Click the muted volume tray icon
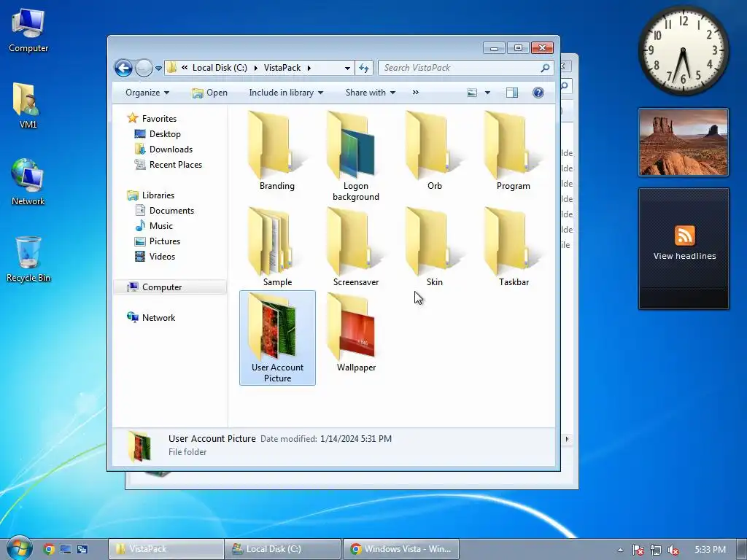 (673, 550)
